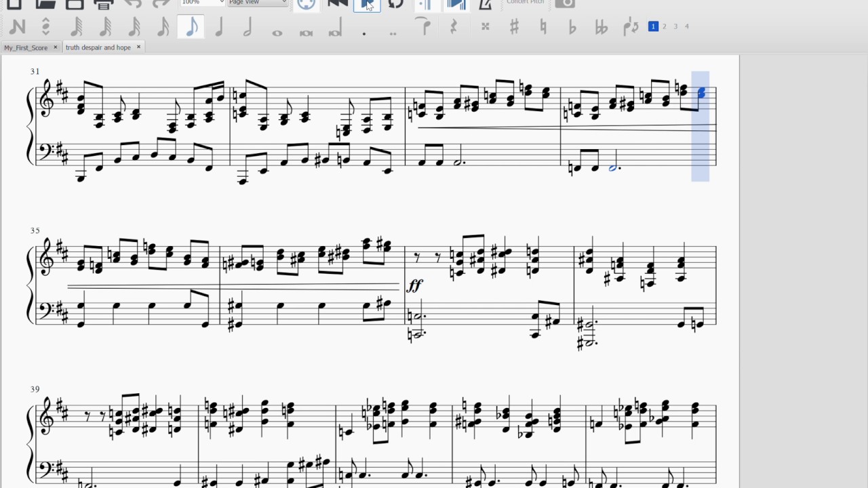This screenshot has height=488, width=868.
Task: Undo the last action
Action: 133,3
